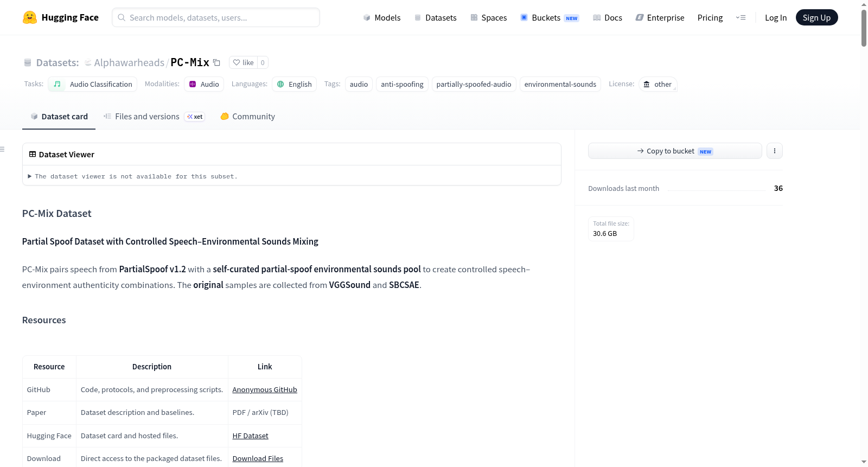Click the like count 0 badge
868x467 pixels.
(263, 62)
